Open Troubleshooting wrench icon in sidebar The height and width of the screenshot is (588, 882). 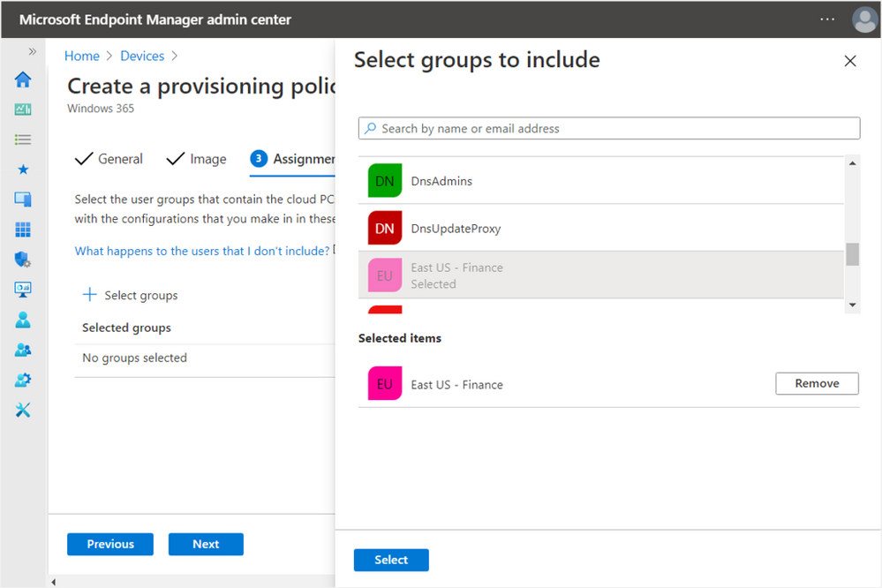pyautogui.click(x=23, y=410)
